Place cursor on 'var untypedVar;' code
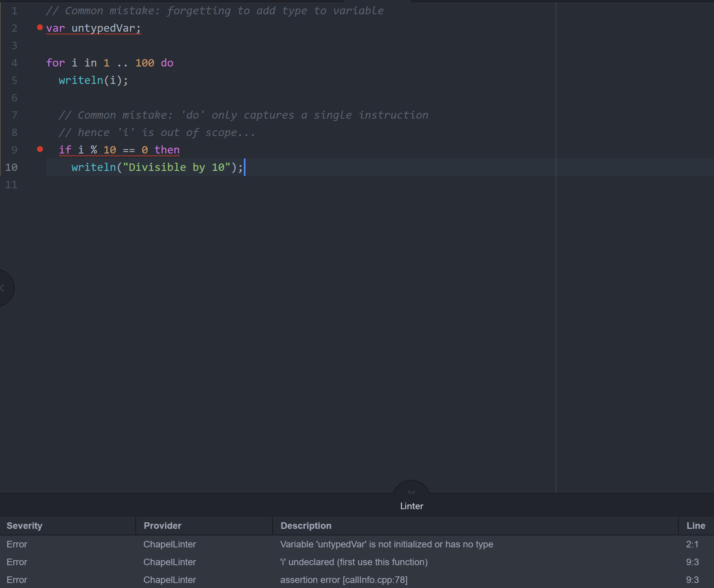714x588 pixels. (94, 28)
